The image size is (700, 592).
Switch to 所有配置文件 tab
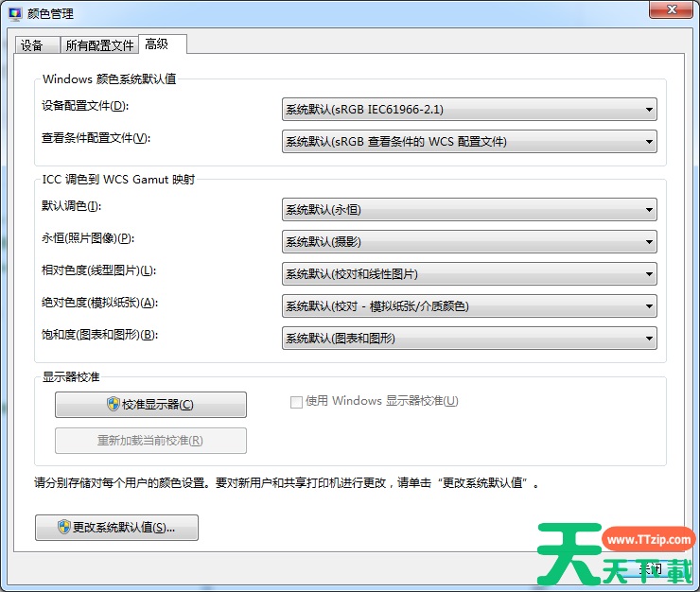[99, 45]
